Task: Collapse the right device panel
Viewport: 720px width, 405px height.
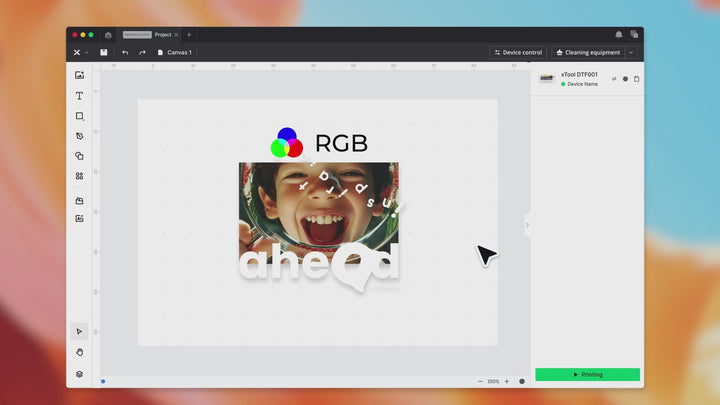Action: 527,225
